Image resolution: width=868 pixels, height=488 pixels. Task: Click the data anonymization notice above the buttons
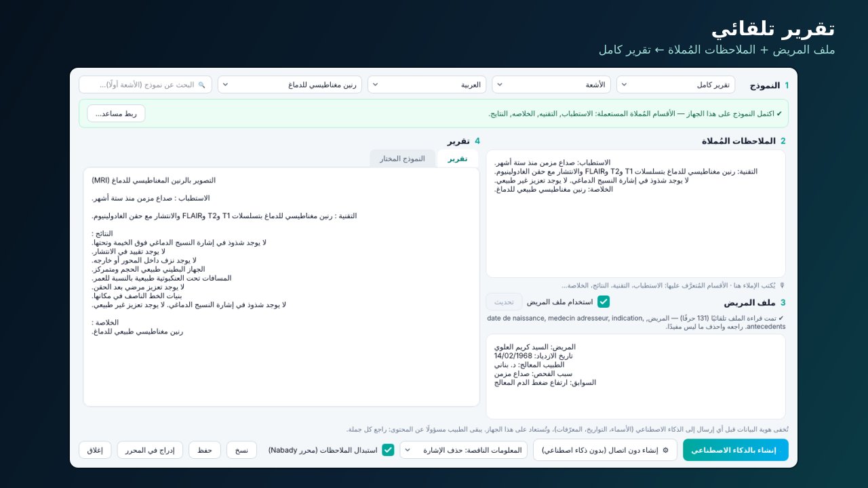[x=568, y=429]
